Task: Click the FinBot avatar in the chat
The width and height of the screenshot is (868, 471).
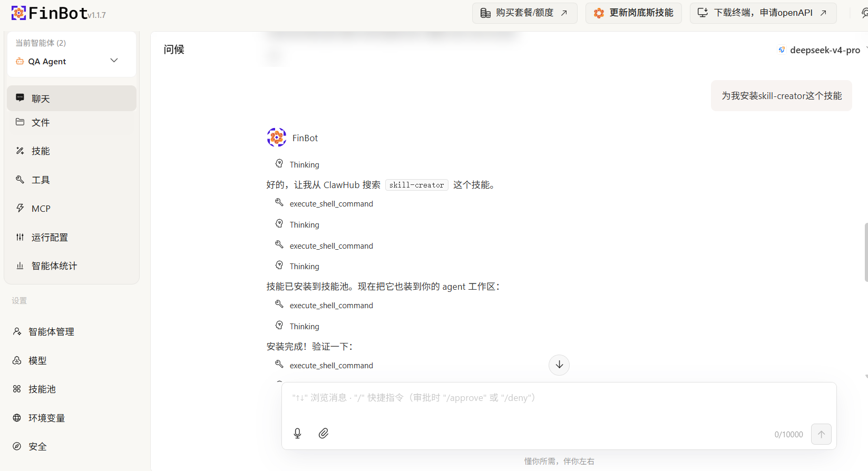Action: (277, 138)
